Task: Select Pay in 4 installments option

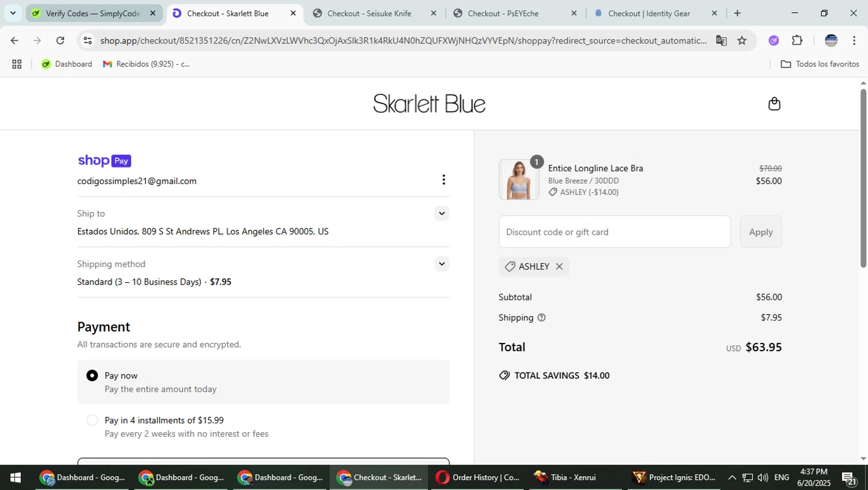Action: tap(92, 421)
